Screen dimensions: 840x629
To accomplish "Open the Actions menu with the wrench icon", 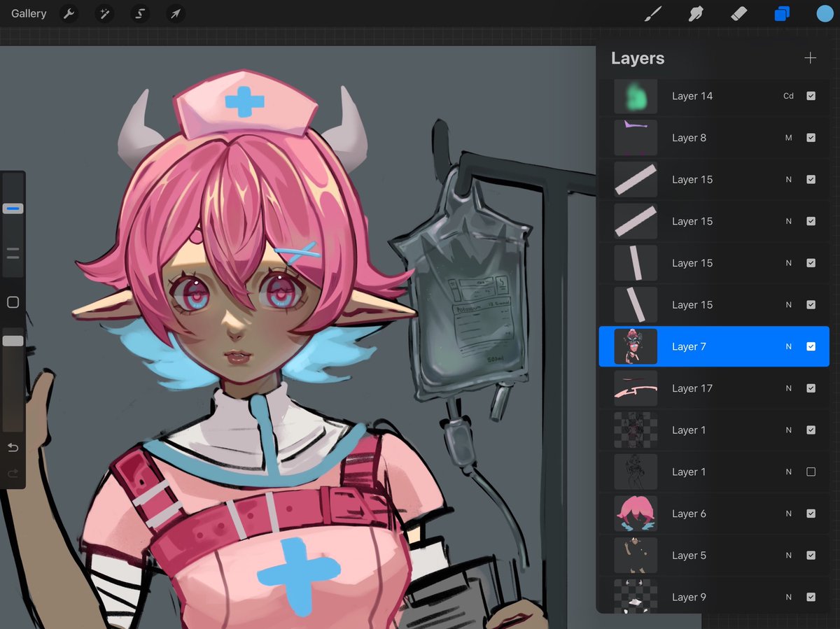I will pos(69,13).
